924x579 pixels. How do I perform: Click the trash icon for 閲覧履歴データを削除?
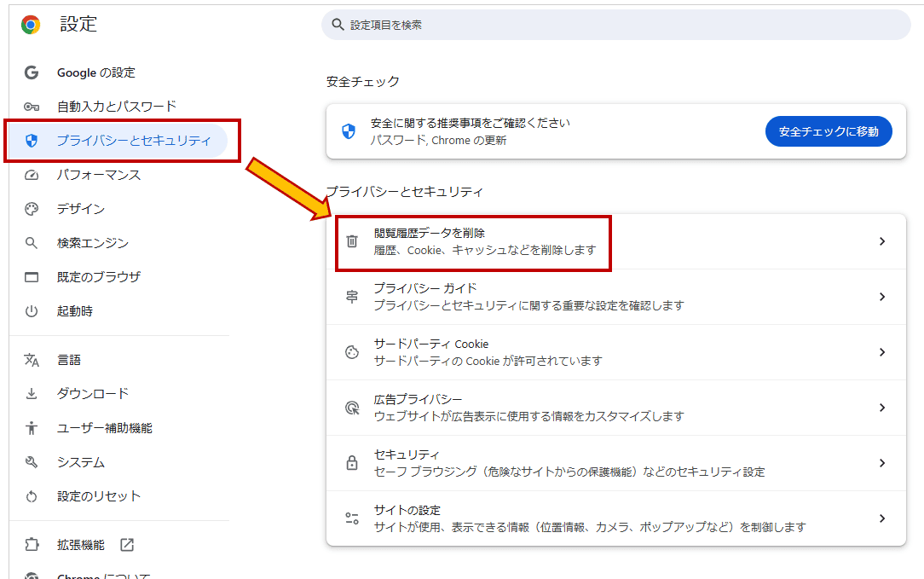point(352,241)
